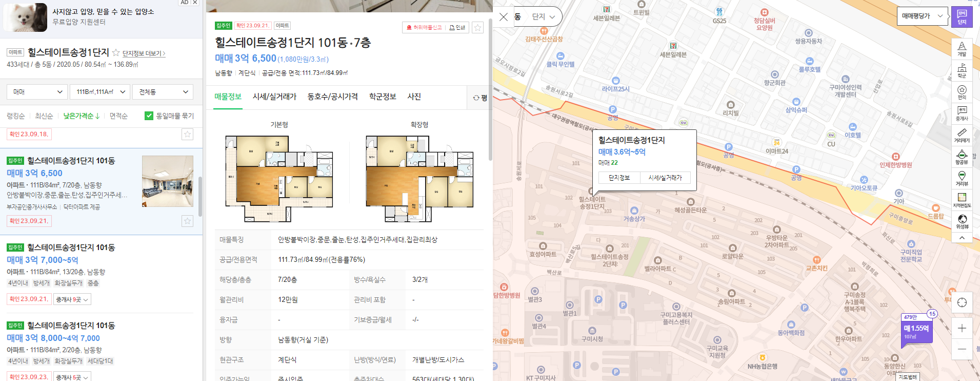Expand 중개사 5곳 realtor list

click(72, 377)
